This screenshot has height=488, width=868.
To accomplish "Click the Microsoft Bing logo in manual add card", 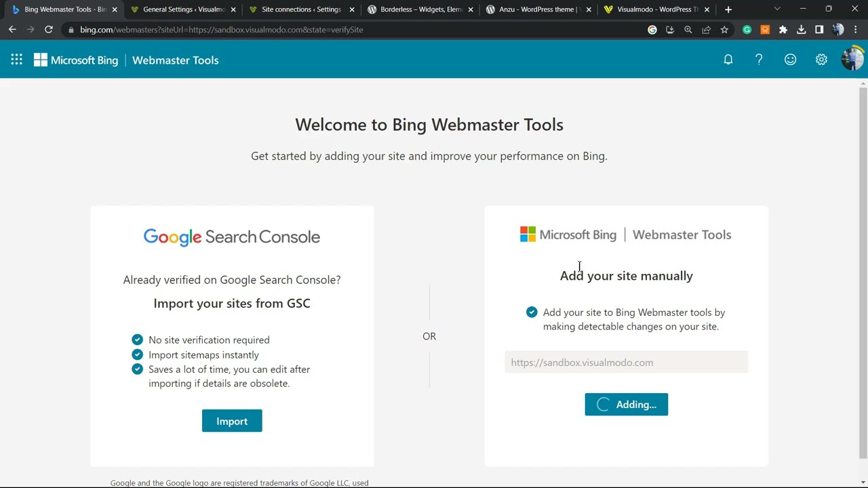I will click(x=568, y=235).
